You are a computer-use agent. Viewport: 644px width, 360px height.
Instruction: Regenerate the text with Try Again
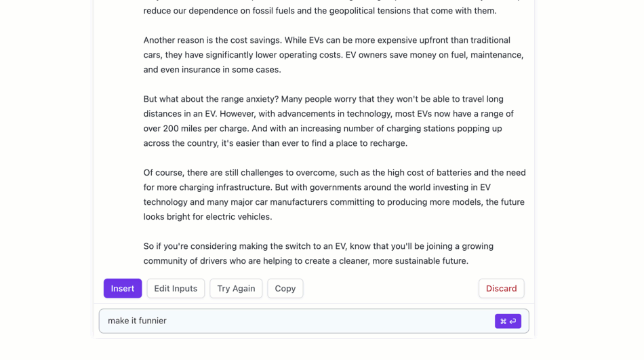[x=236, y=288]
